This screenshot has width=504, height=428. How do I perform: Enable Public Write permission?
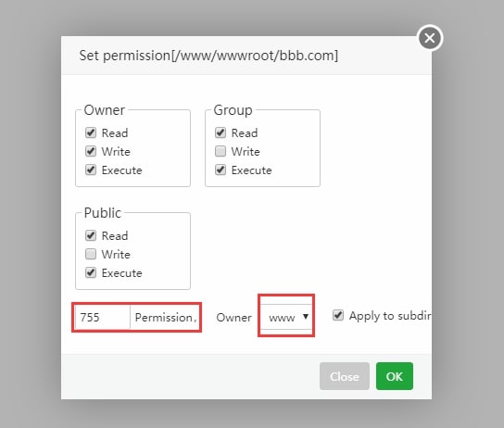click(91, 254)
